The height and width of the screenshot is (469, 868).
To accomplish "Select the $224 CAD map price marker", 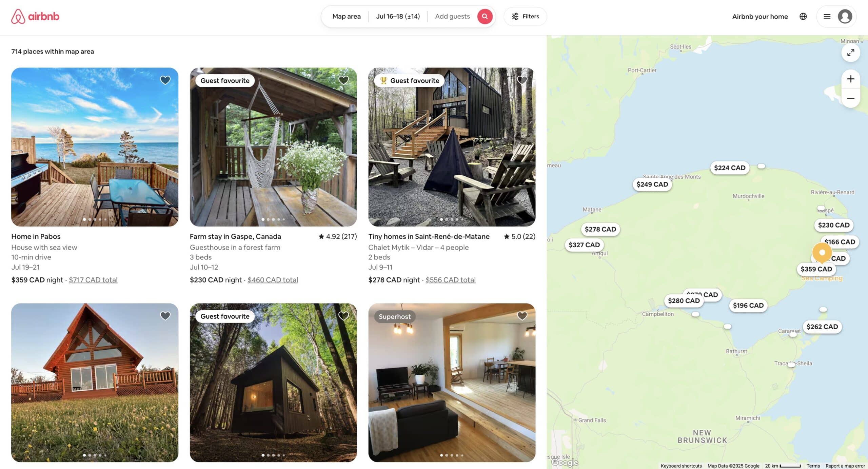I will click(x=730, y=168).
